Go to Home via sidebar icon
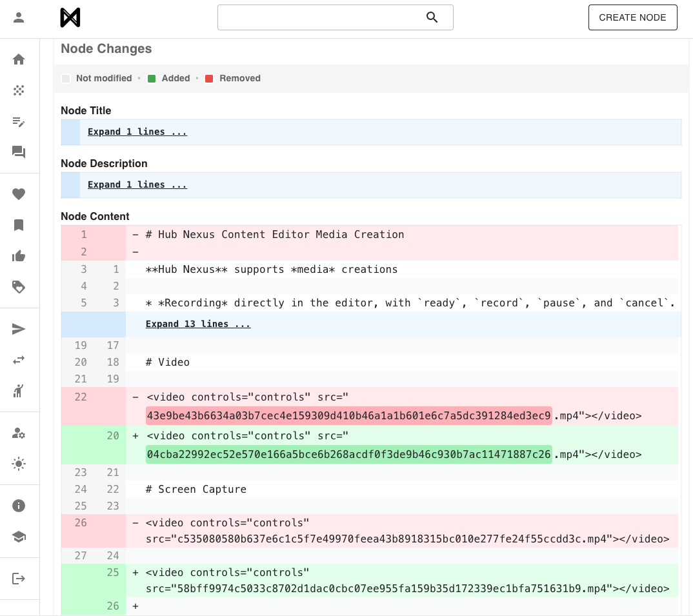The height and width of the screenshot is (616, 693). click(x=19, y=59)
